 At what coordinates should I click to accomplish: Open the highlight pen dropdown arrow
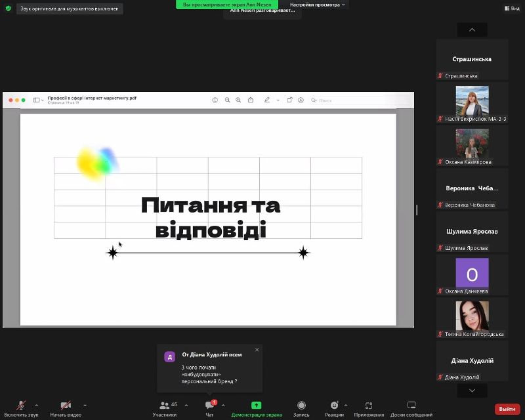[x=278, y=100]
